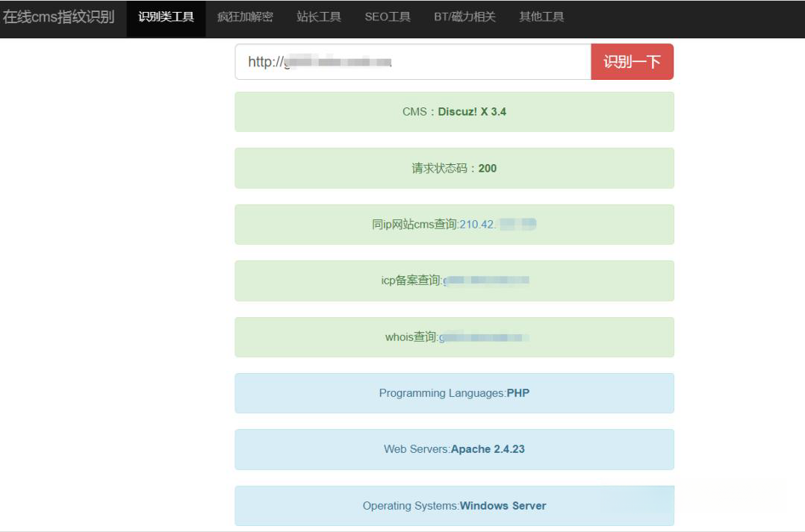Viewport: 805px width, 532px height.
Task: Open the SEO工具 menu
Action: click(x=388, y=17)
